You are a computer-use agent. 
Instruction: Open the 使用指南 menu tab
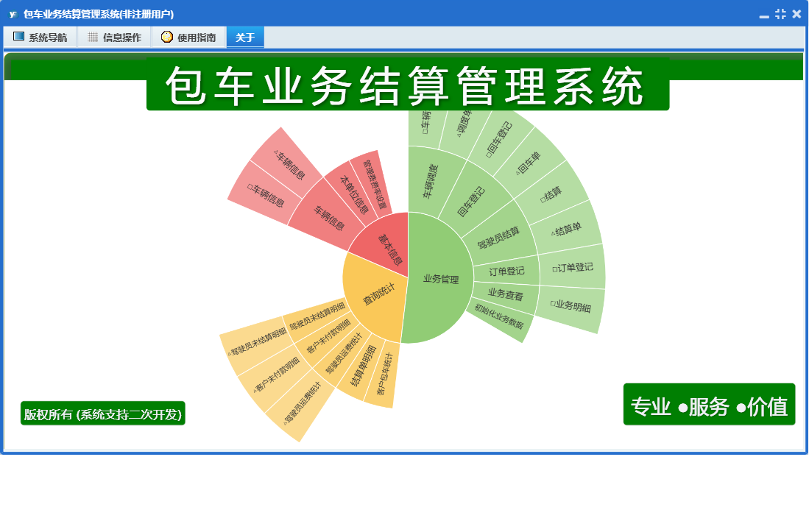click(189, 38)
